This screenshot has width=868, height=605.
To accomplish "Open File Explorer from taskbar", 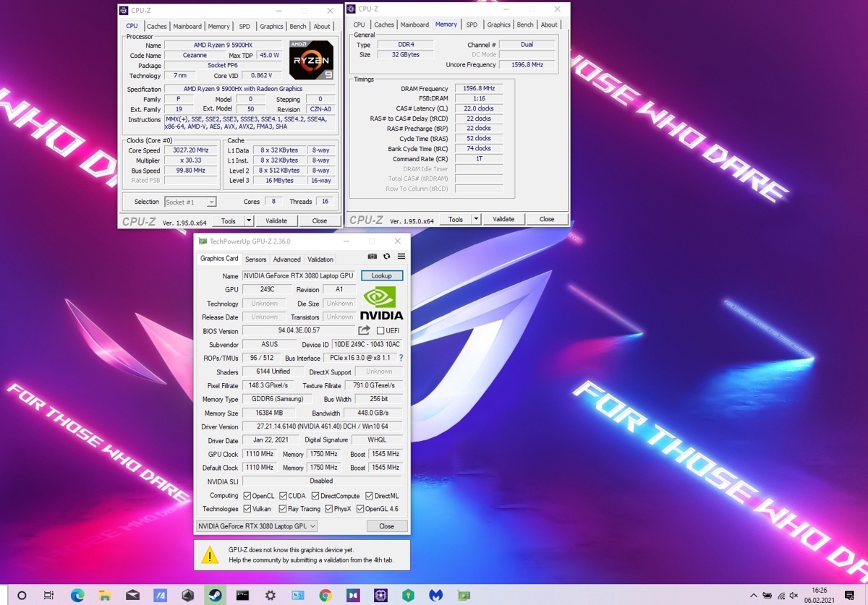I will pos(105,596).
